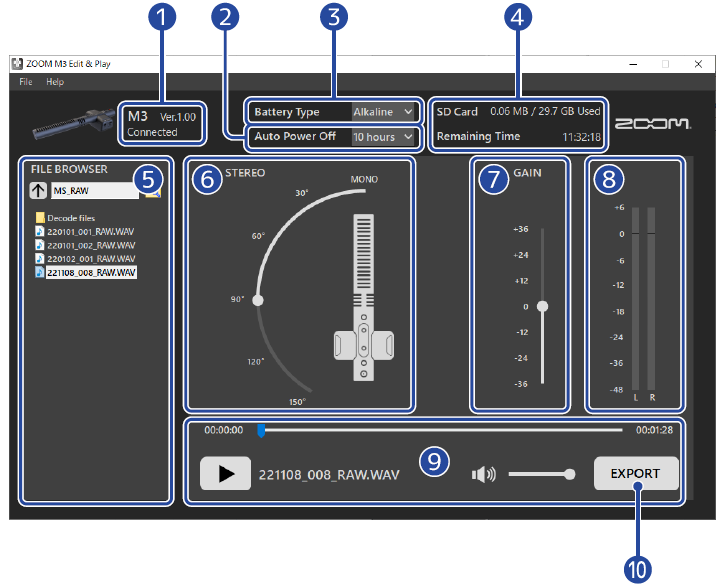Click the R level meter bar
Image resolution: width=726 pixels, height=588 pixels.
point(651,299)
